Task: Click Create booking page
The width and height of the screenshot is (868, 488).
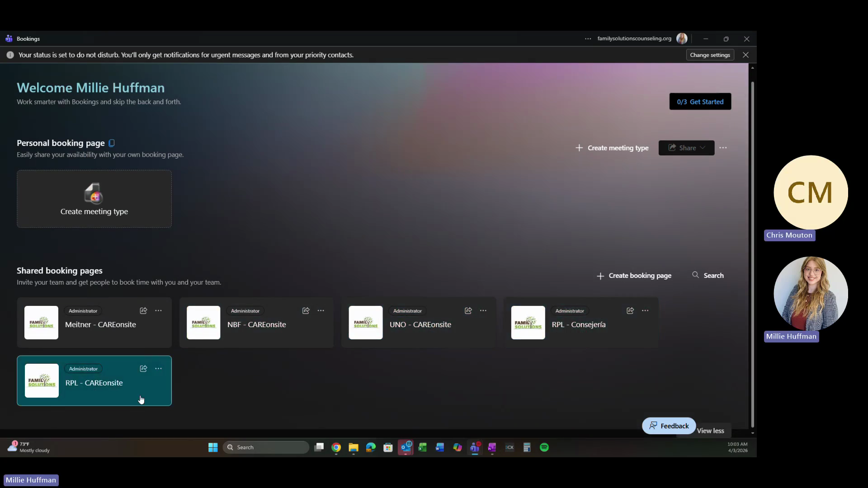Action: pos(634,276)
